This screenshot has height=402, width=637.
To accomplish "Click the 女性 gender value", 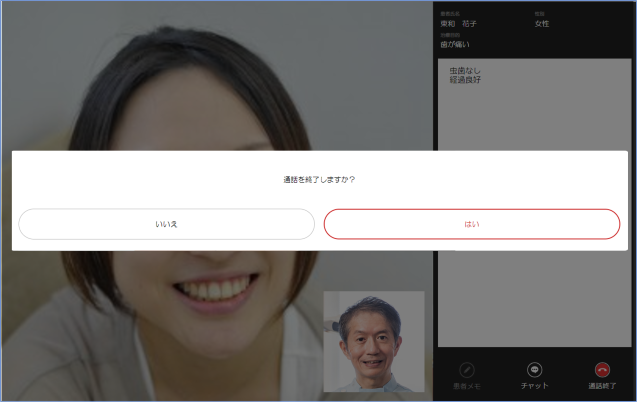I will coord(542,23).
